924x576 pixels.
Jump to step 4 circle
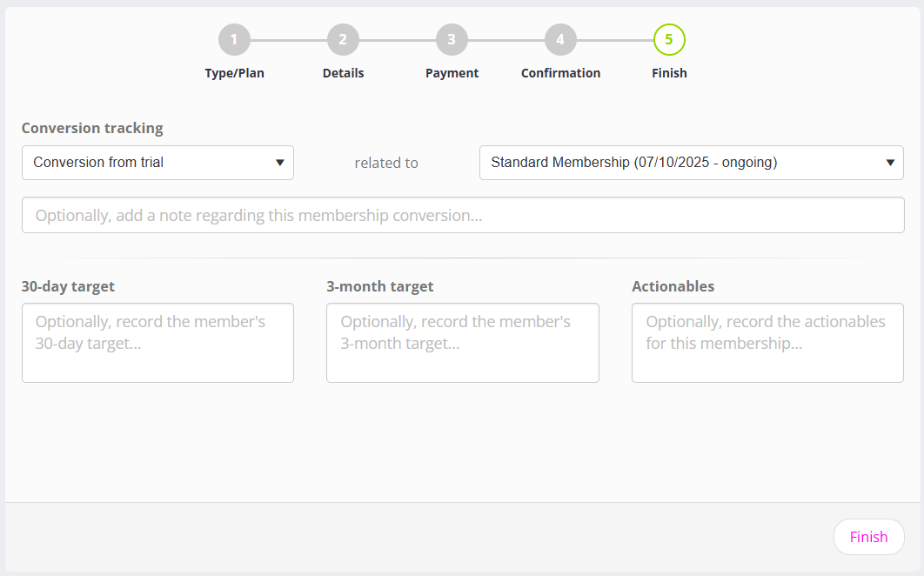[x=560, y=39]
